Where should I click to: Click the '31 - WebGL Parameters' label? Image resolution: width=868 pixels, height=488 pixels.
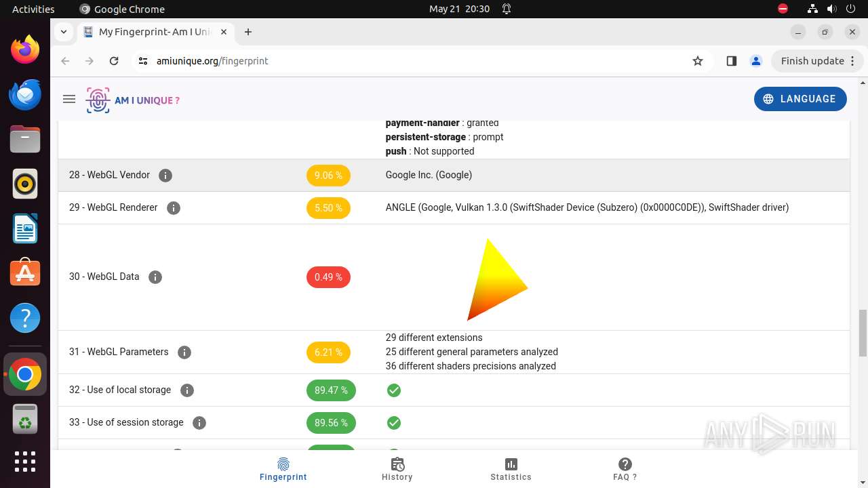[x=119, y=352]
